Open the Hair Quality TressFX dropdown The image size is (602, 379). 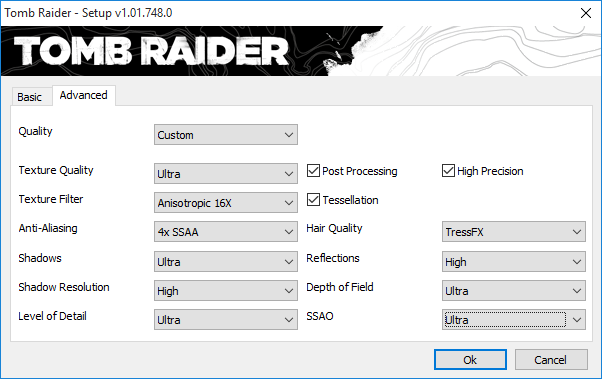tap(514, 232)
